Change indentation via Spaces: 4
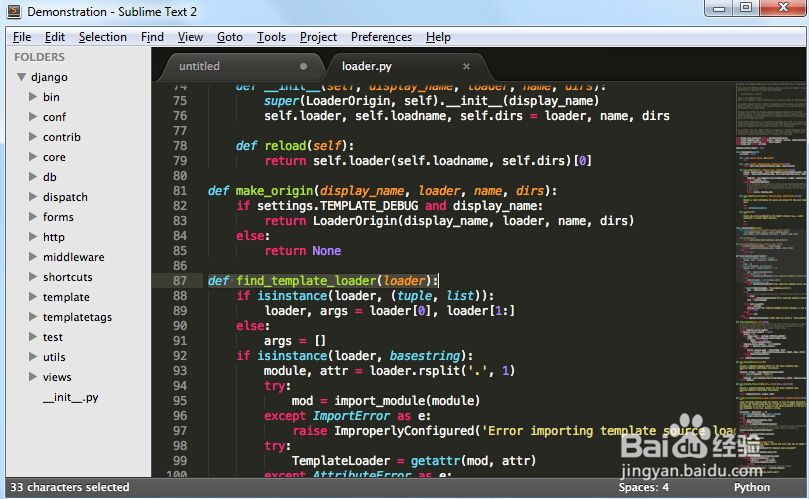 coord(643,487)
